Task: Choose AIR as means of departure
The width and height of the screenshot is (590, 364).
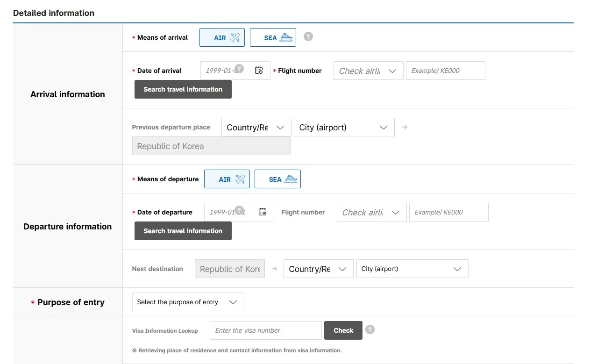Action: [x=227, y=179]
